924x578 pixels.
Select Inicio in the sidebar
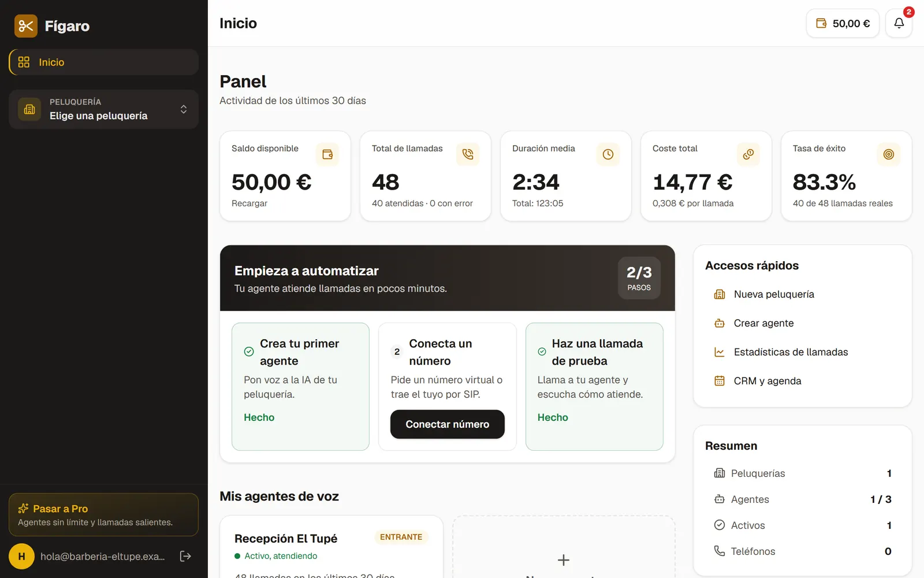coord(104,62)
